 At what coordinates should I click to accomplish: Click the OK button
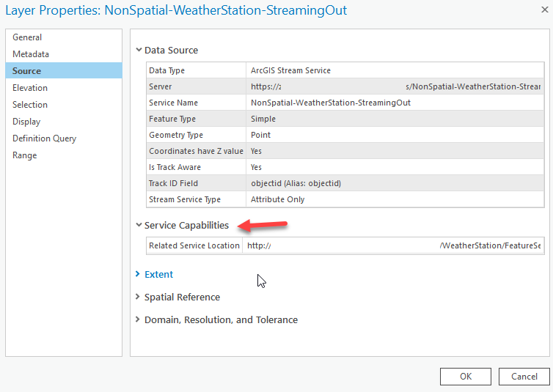point(466,377)
